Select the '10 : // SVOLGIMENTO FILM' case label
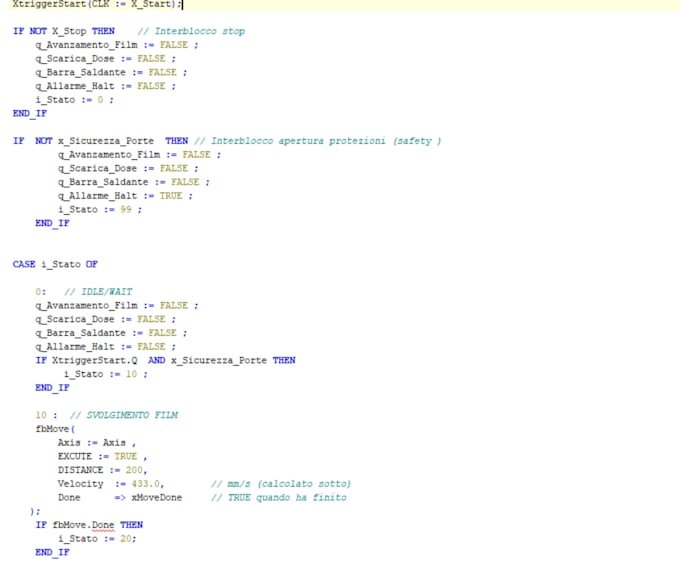 107,415
